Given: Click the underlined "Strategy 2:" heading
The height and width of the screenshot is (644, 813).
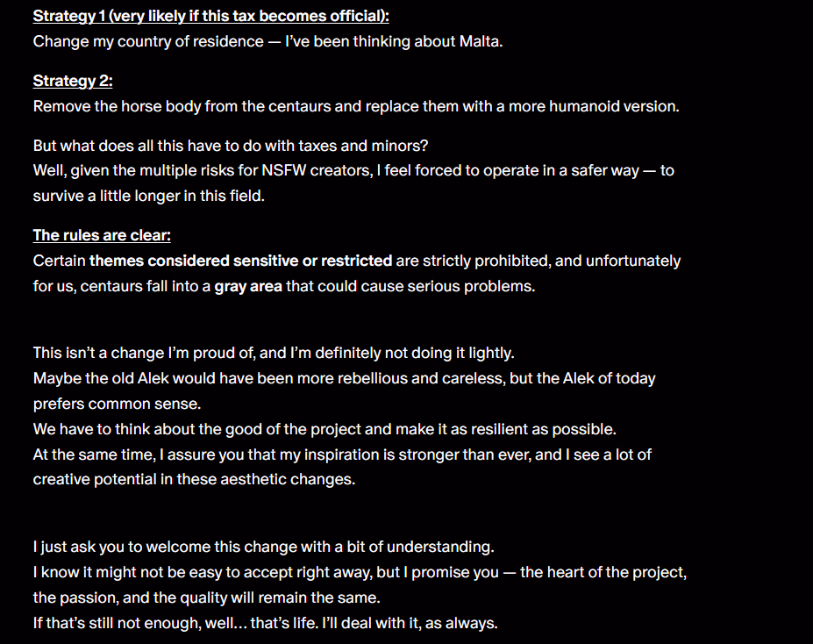Looking at the screenshot, I should point(73,82).
